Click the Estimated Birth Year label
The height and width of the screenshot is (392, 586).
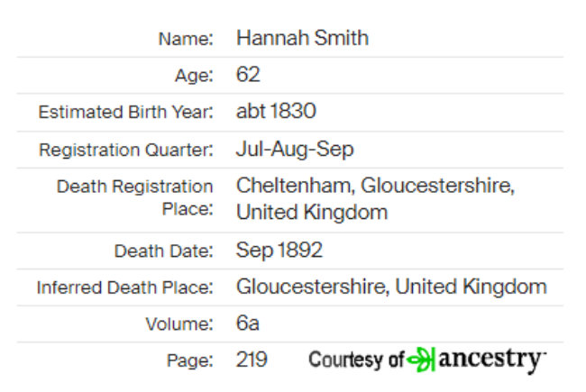point(126,112)
